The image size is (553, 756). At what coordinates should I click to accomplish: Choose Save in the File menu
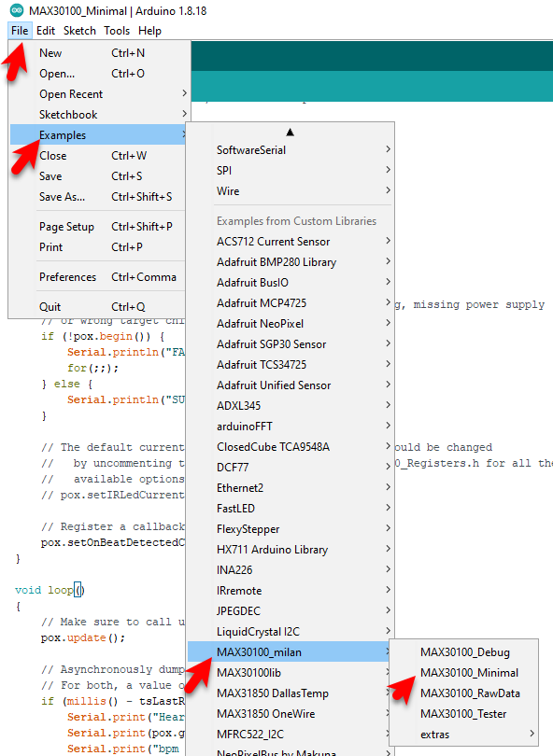pyautogui.click(x=98, y=176)
